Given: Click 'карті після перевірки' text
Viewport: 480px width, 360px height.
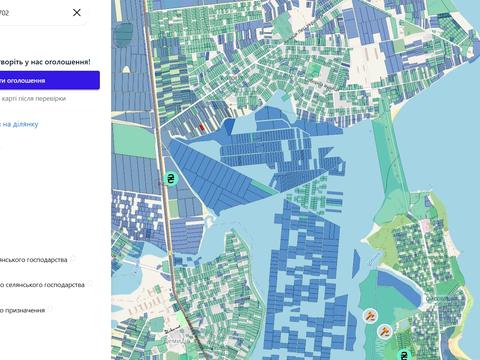Looking at the screenshot, I should click(x=33, y=99).
